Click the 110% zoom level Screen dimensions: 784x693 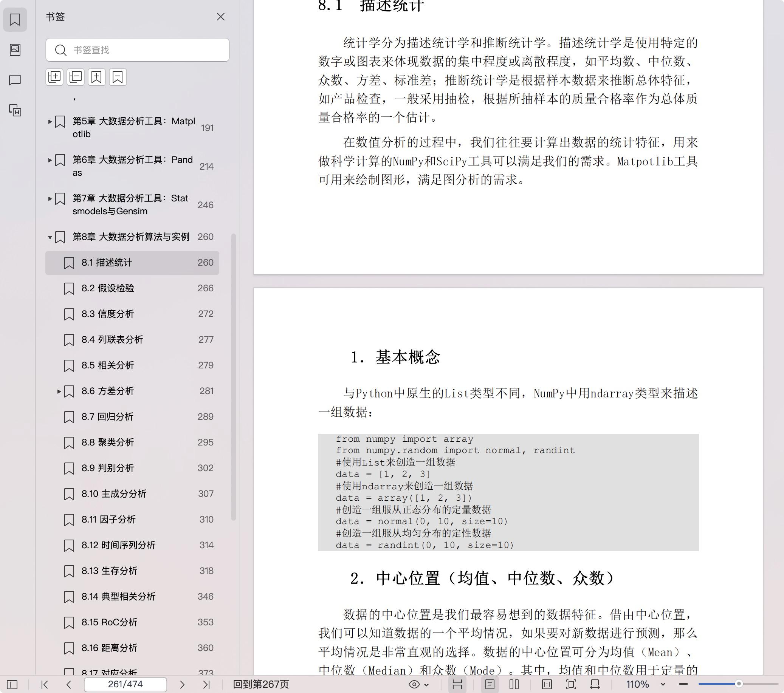tap(637, 685)
